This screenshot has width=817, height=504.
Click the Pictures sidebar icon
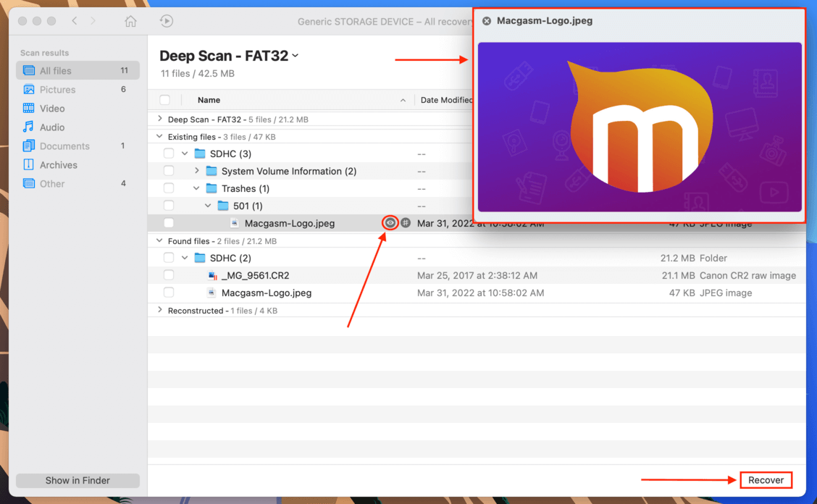(29, 90)
